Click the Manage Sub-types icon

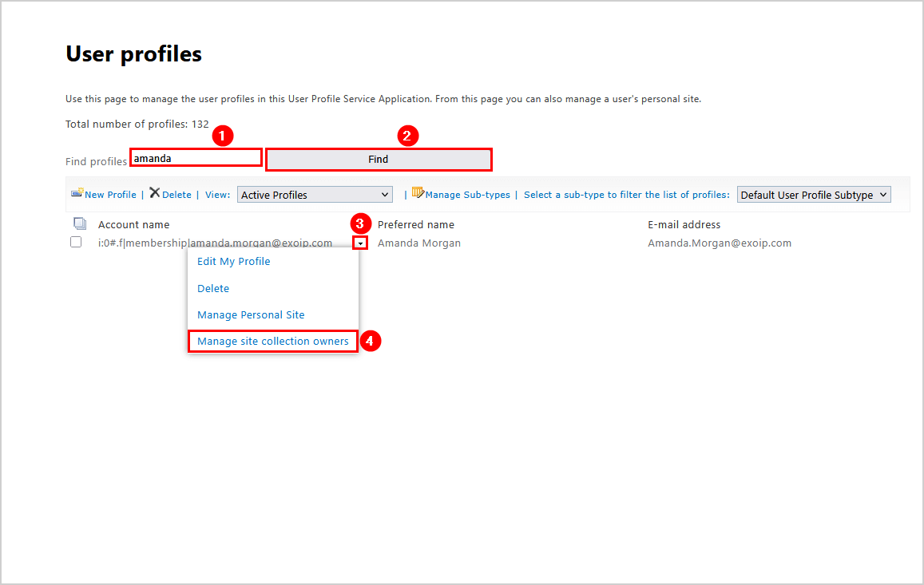tap(418, 192)
